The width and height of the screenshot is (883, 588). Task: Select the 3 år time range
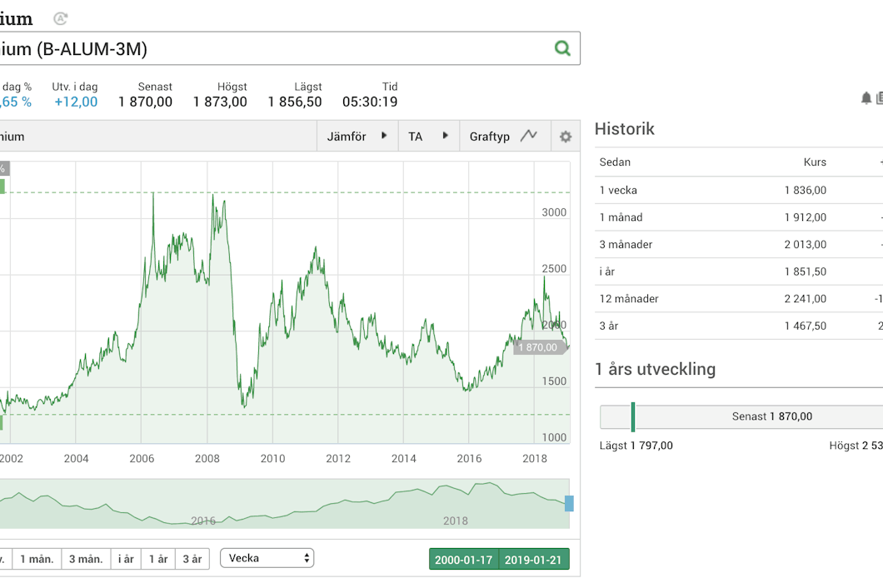(x=192, y=559)
